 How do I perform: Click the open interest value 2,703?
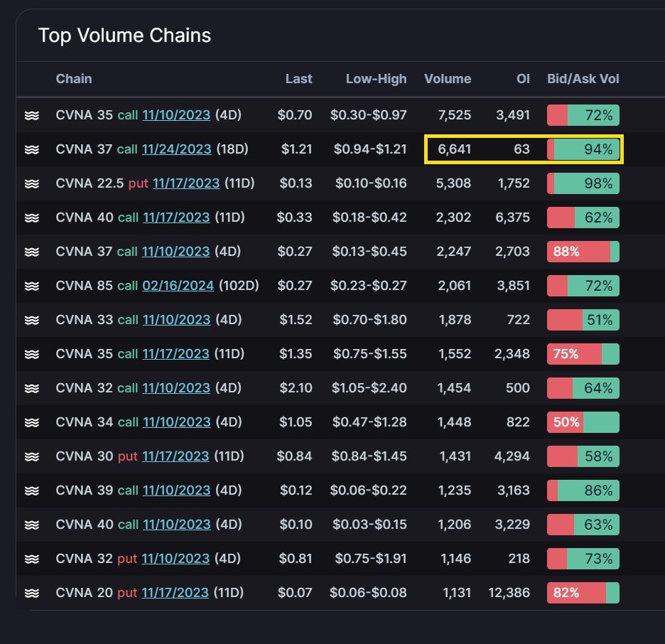(512, 252)
